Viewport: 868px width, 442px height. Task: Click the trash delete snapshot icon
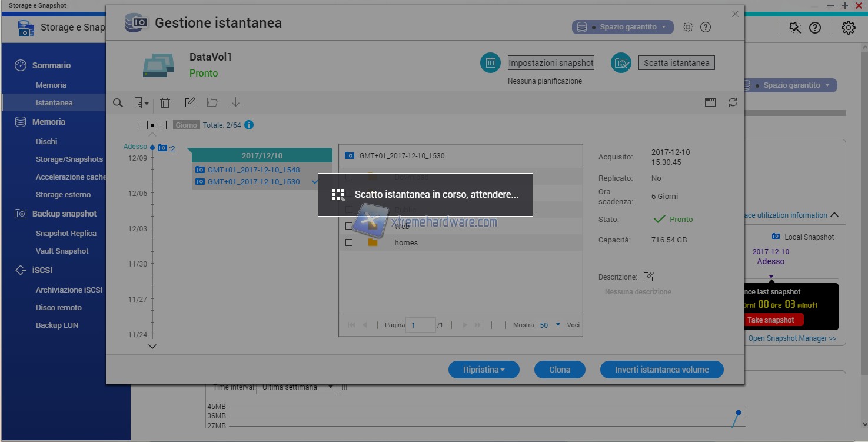[165, 103]
